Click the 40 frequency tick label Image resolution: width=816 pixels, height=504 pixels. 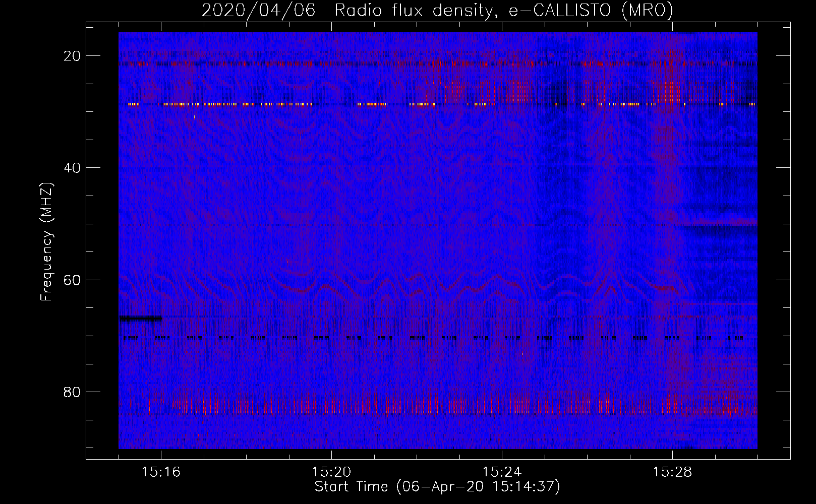point(72,168)
